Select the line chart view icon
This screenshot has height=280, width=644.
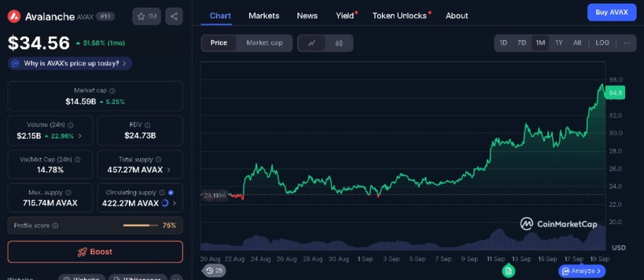point(312,43)
